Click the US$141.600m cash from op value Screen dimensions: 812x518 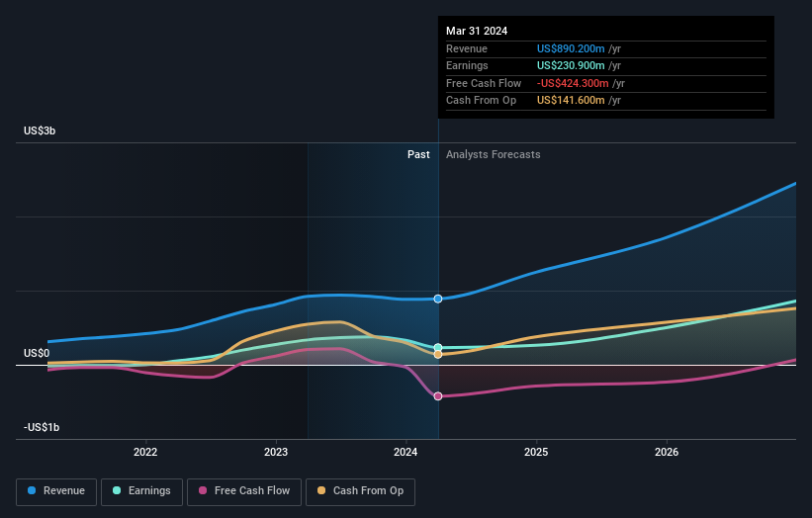coord(571,101)
